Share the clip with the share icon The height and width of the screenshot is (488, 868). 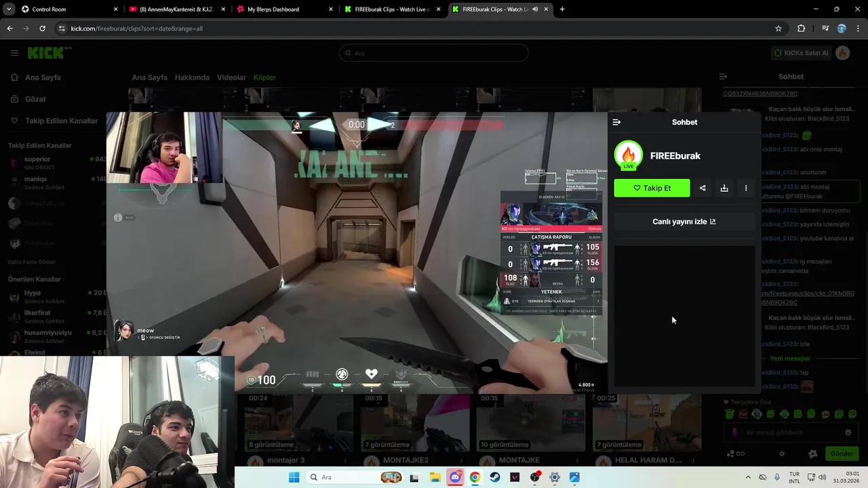click(x=703, y=188)
